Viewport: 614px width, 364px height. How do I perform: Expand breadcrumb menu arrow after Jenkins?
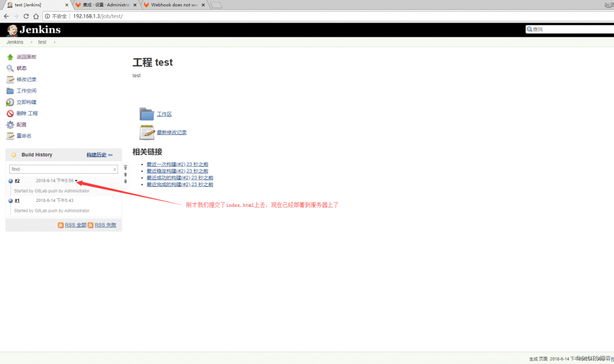coord(31,42)
